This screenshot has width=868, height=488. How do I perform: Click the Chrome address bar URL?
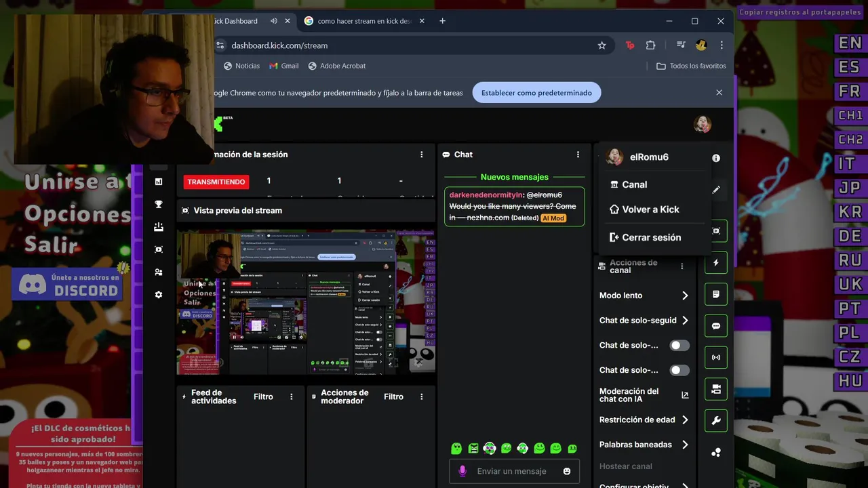pos(279,45)
